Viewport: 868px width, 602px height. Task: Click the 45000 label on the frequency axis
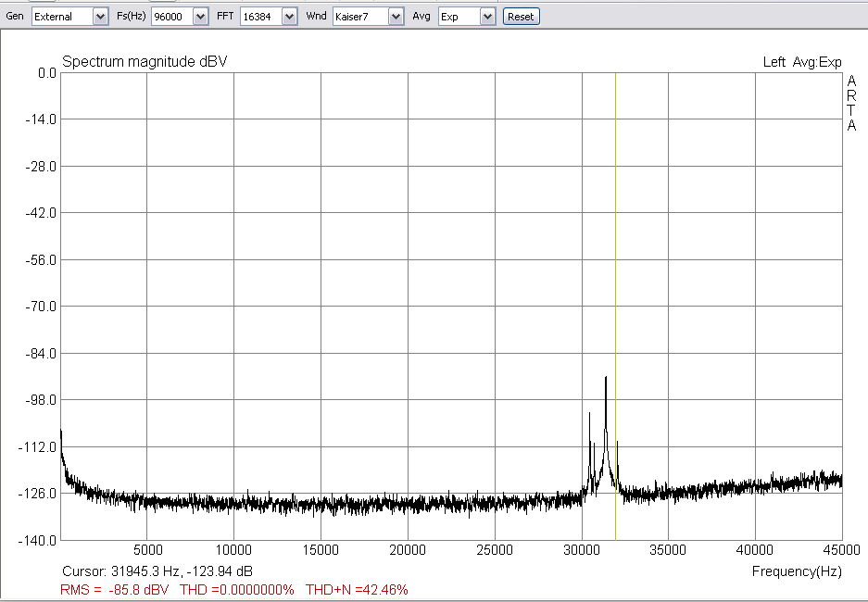point(841,550)
